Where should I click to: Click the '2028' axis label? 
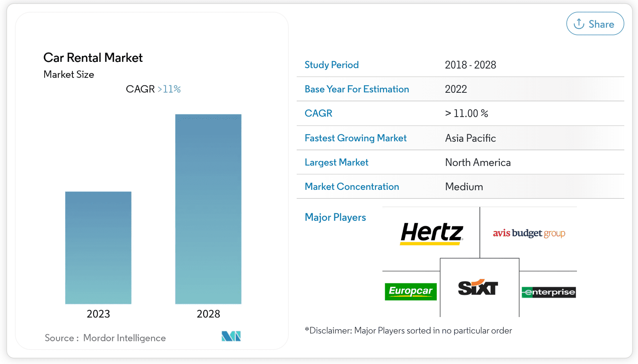[208, 314]
